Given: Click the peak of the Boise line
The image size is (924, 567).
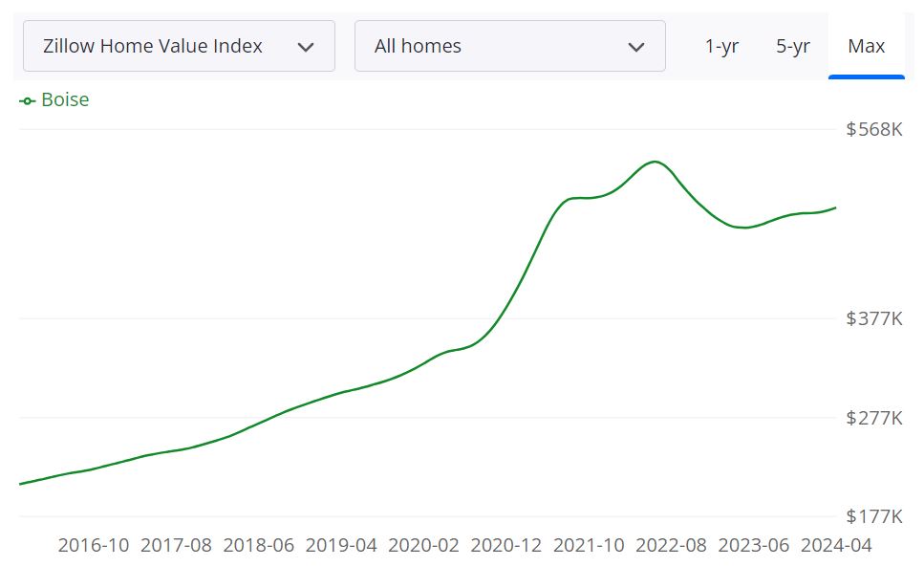Looking at the screenshot, I should 655,162.
